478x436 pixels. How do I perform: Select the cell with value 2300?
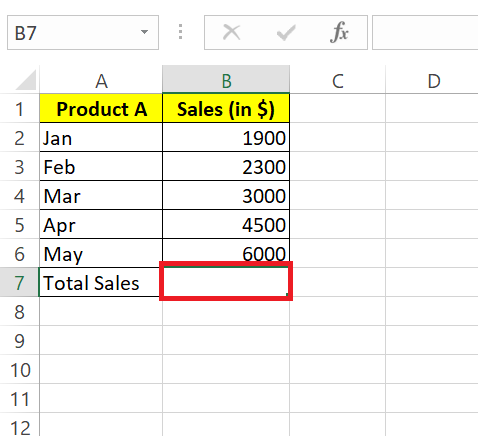coord(226,166)
